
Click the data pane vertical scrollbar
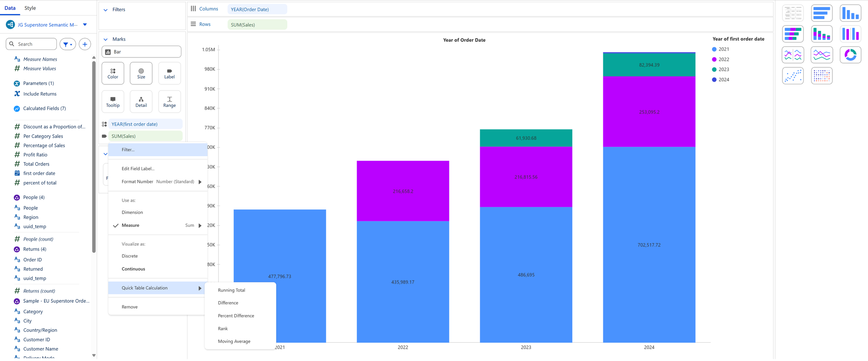coord(94,156)
